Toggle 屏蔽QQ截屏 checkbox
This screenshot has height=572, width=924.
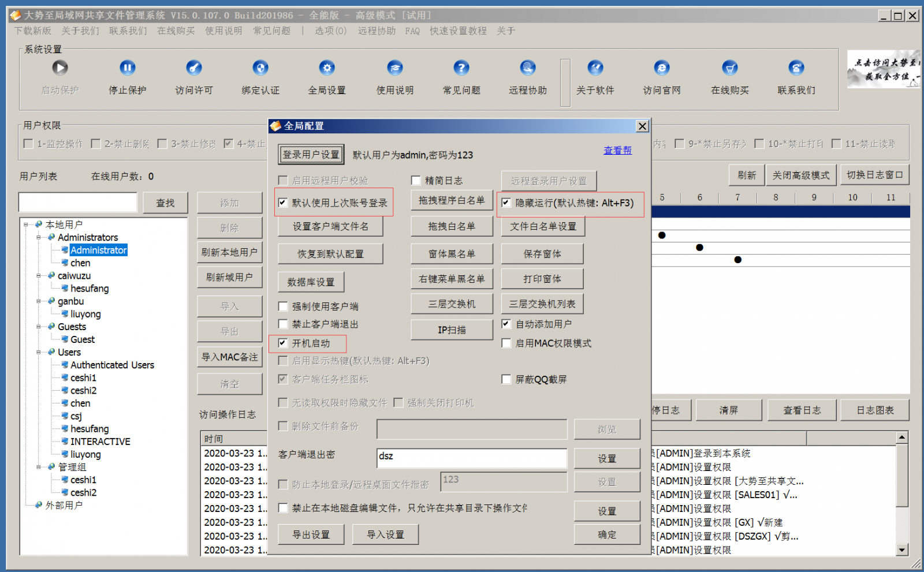(x=506, y=379)
